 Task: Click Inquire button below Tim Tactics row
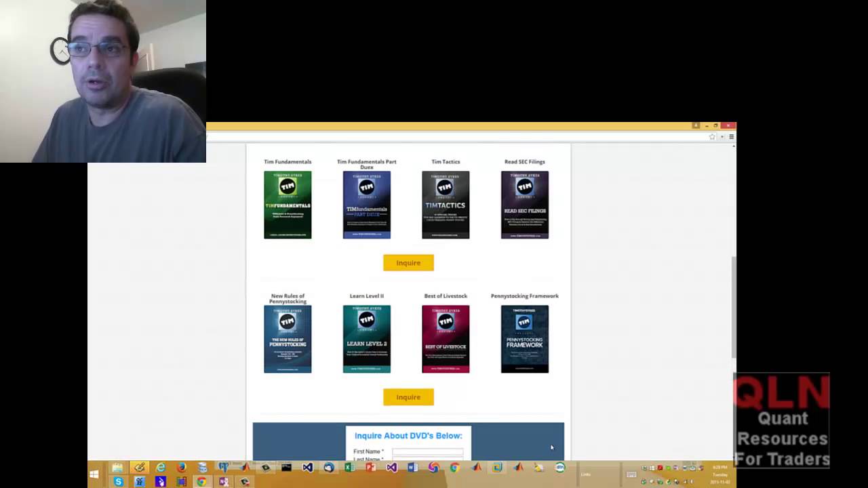click(x=408, y=262)
